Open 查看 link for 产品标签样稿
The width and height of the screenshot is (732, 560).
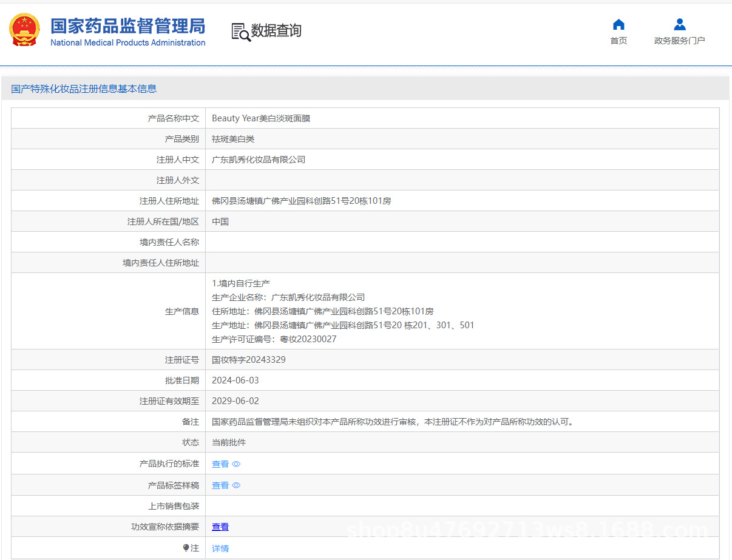(220, 485)
